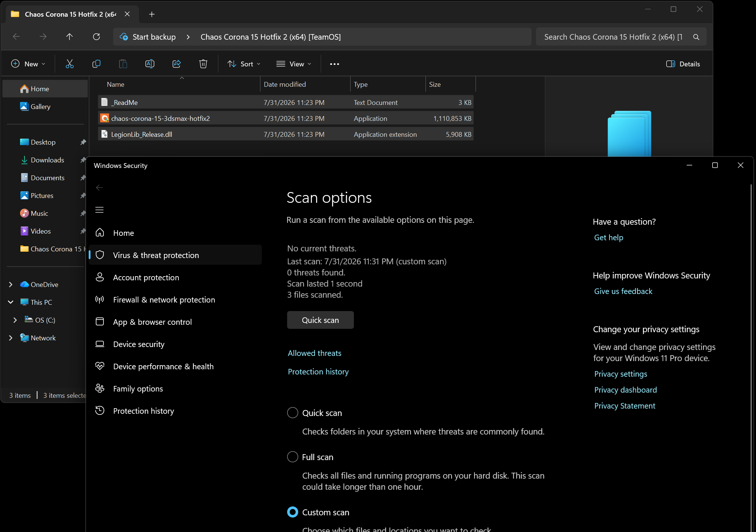Sort files by the Size column header

(450, 84)
